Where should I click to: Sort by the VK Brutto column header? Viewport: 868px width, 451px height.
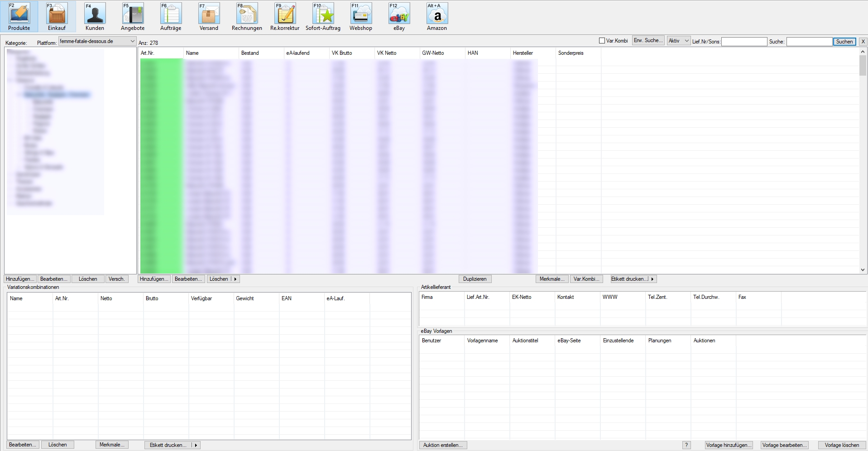coord(342,53)
